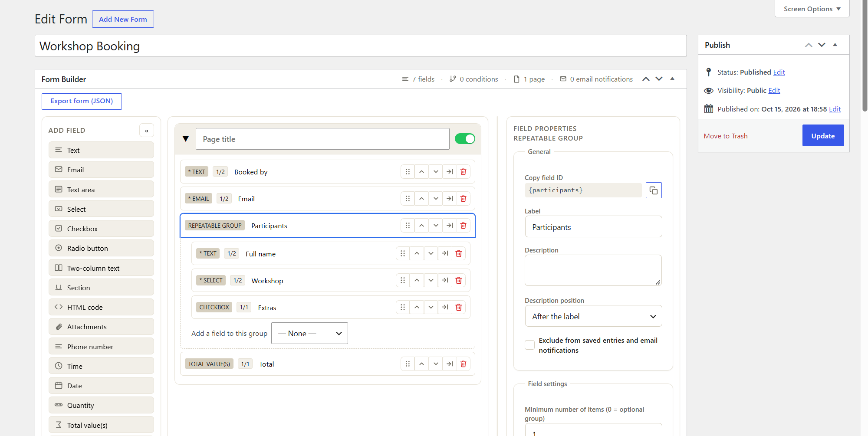868x436 pixels.
Task: Toggle the page enabled switch
Action: tap(465, 139)
